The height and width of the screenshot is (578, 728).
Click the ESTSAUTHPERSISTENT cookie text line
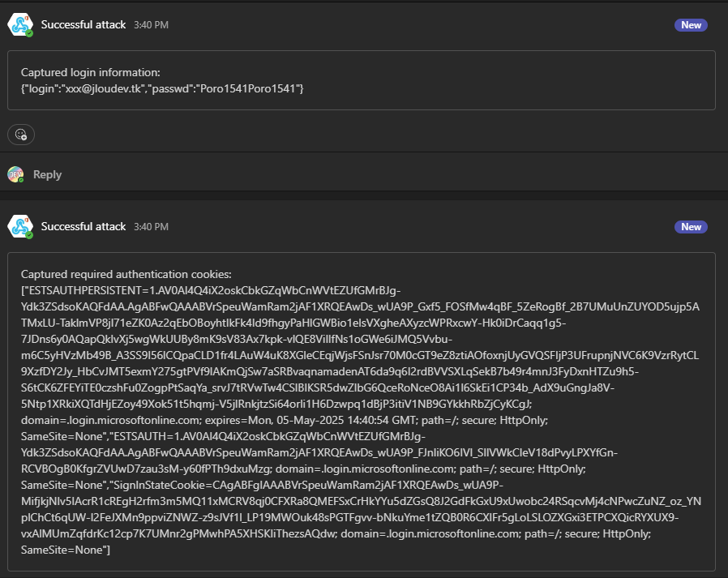tap(211, 291)
